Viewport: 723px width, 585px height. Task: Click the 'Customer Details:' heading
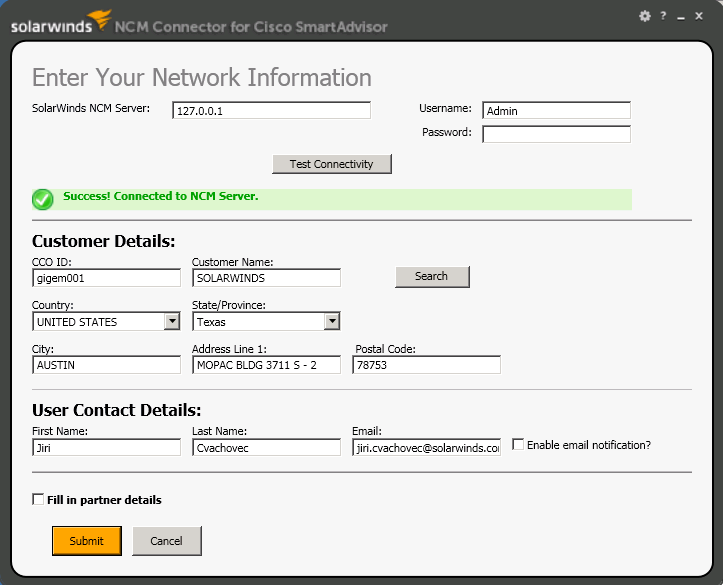click(104, 241)
